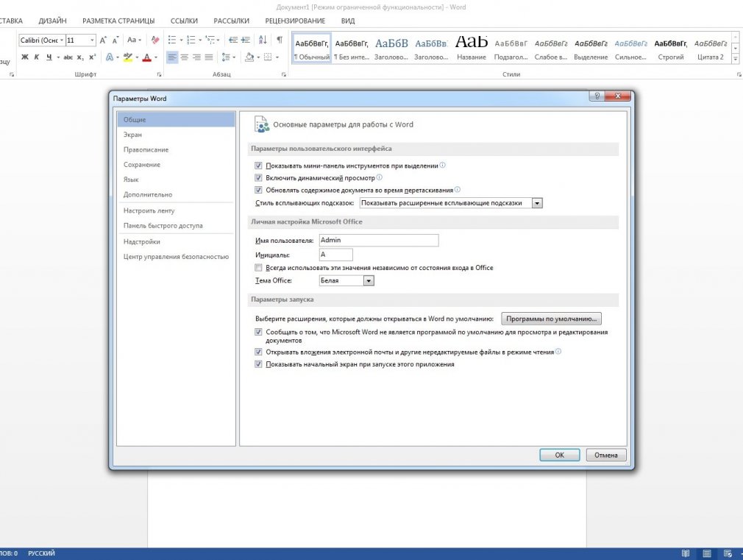Increase the font size

coord(103,40)
